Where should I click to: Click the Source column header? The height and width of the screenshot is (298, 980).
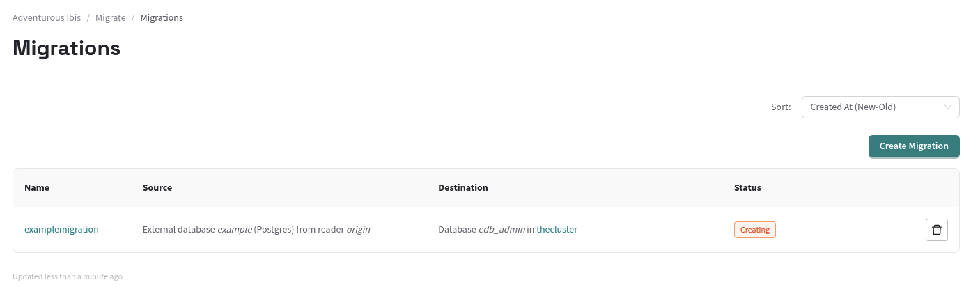[157, 188]
